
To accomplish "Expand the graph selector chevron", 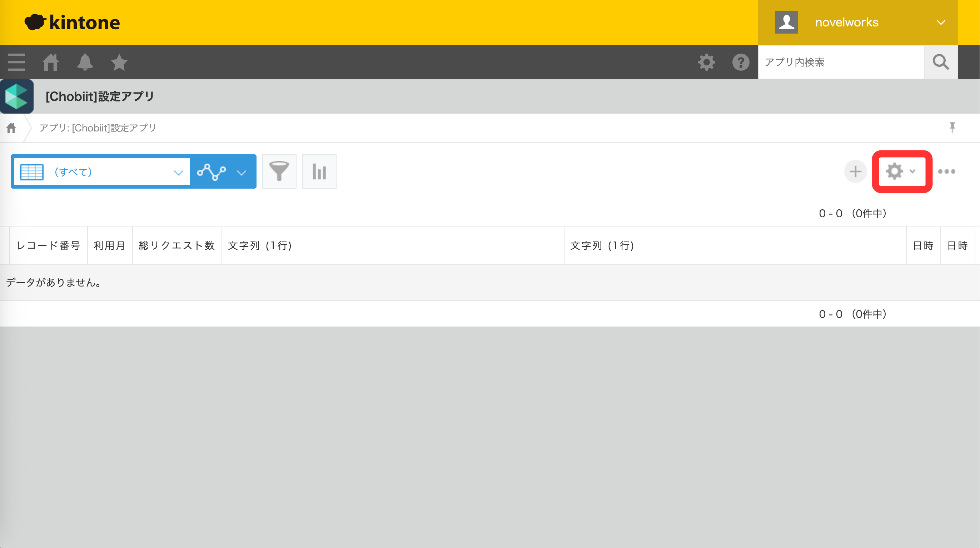I will [x=242, y=173].
